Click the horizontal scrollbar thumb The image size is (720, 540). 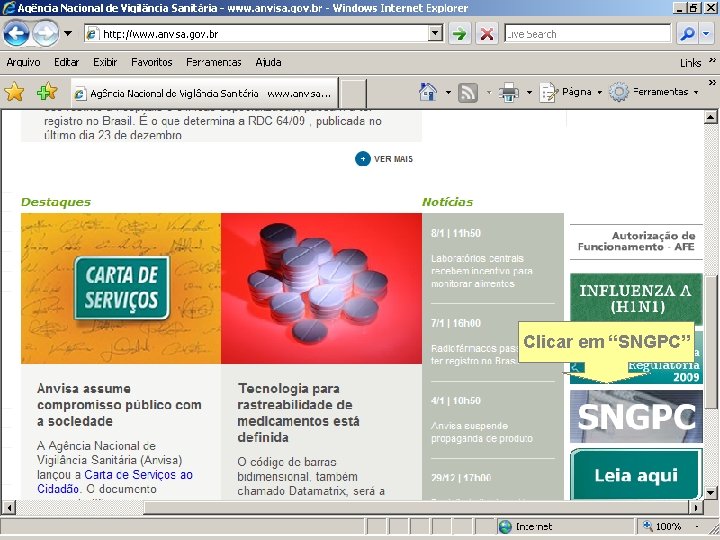(416, 507)
